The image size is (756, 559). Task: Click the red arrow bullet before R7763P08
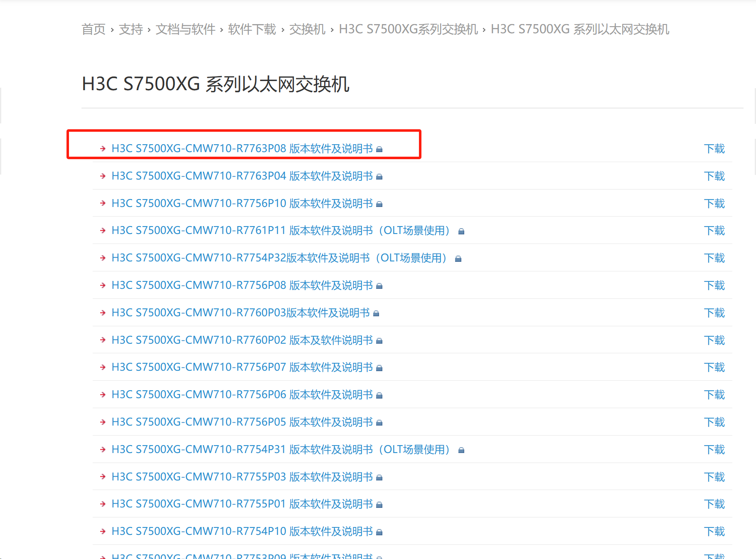click(x=103, y=148)
